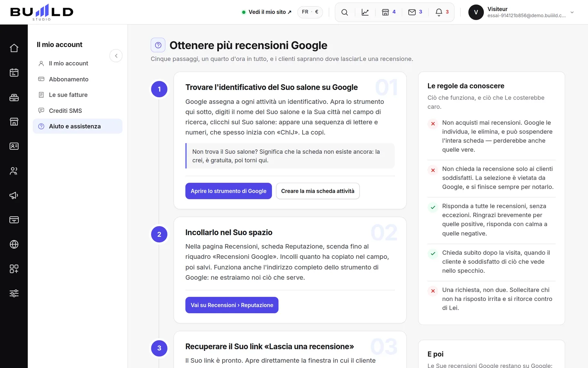This screenshot has width=588, height=368.
Task: Click the heading Ottenere più recensioni Google
Action: [x=248, y=45]
